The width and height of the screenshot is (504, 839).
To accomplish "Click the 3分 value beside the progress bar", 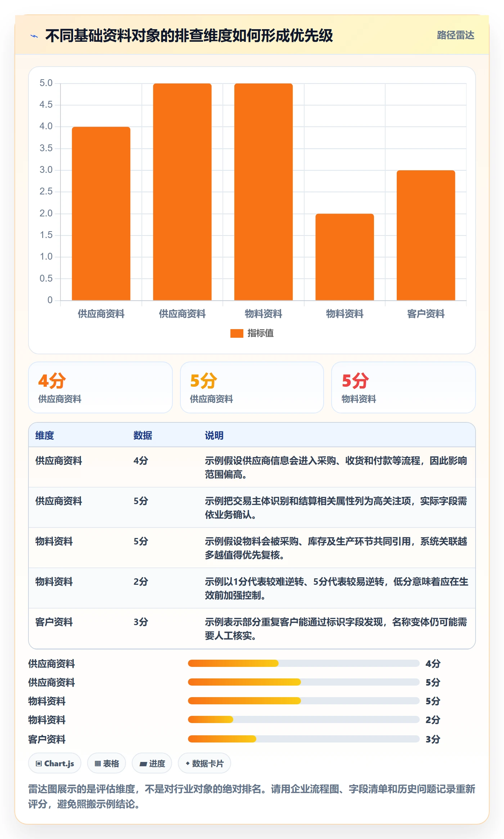I will [433, 739].
